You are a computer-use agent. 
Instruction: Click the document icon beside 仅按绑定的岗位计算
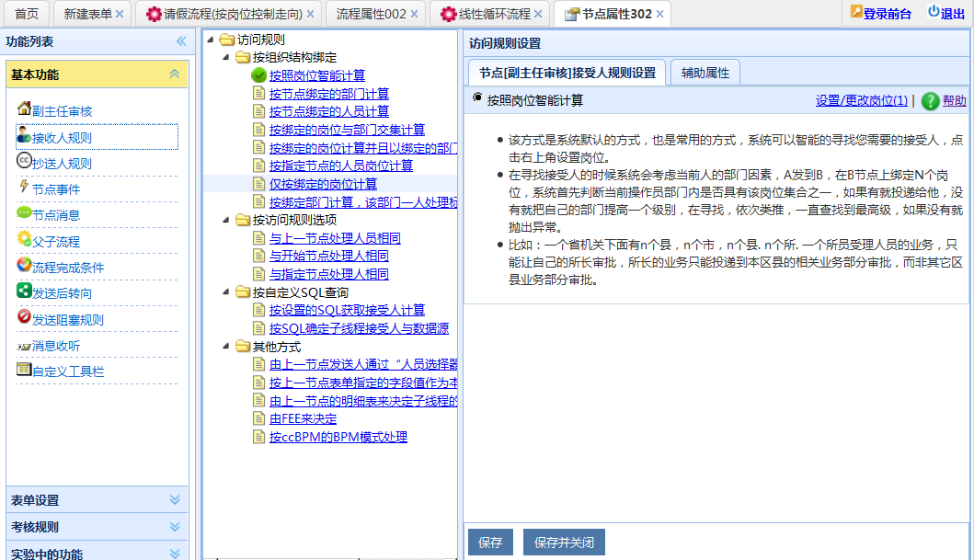coord(259,184)
